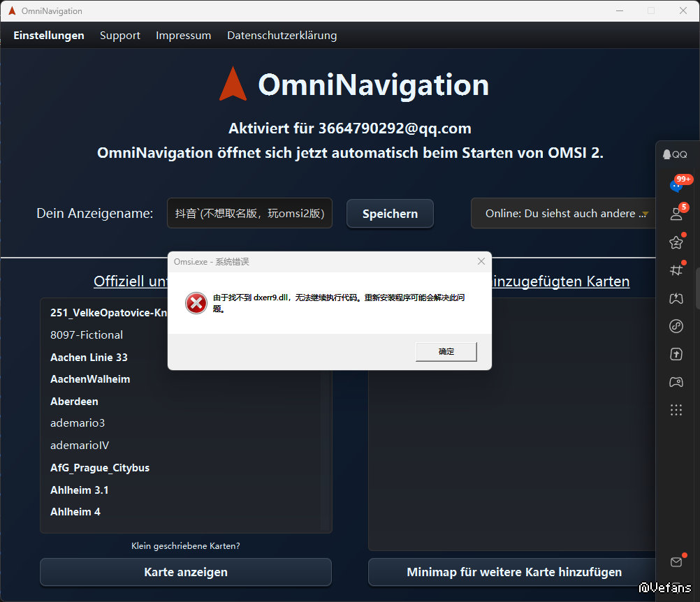Screen dimensions: 700x602
Task: Select Ahlheim 4 map entry
Action: tap(75, 512)
